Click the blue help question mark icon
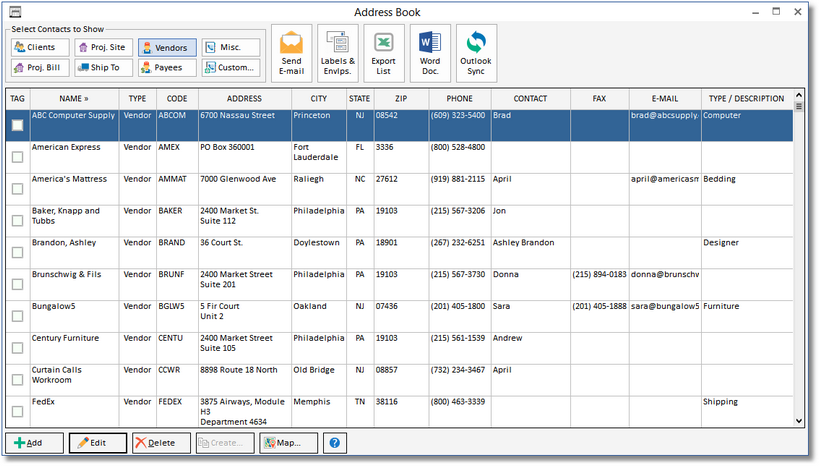819x466 pixels. (x=334, y=443)
